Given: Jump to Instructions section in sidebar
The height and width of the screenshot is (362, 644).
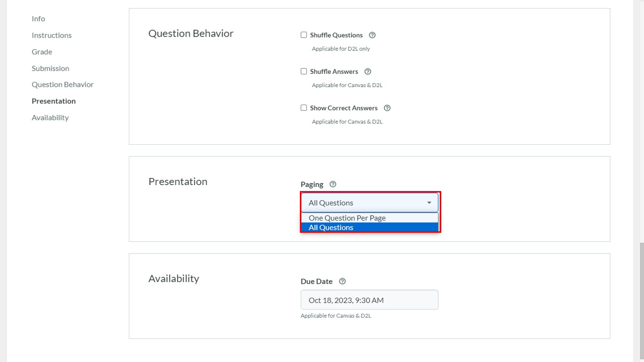Looking at the screenshot, I should pos(52,35).
